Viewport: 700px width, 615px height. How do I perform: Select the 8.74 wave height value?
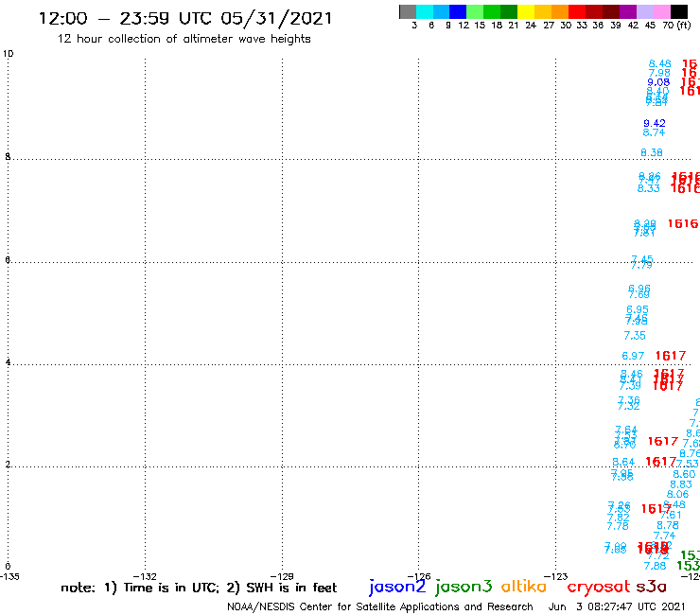pos(654,132)
